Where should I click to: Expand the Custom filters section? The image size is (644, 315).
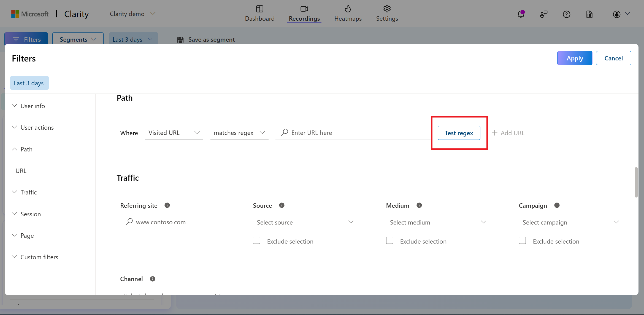pyautogui.click(x=35, y=257)
